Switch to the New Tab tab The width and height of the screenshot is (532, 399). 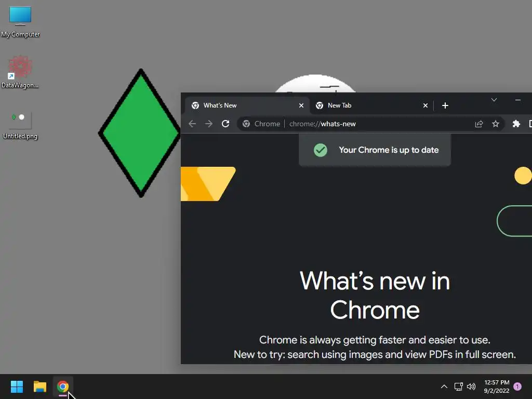point(371,105)
